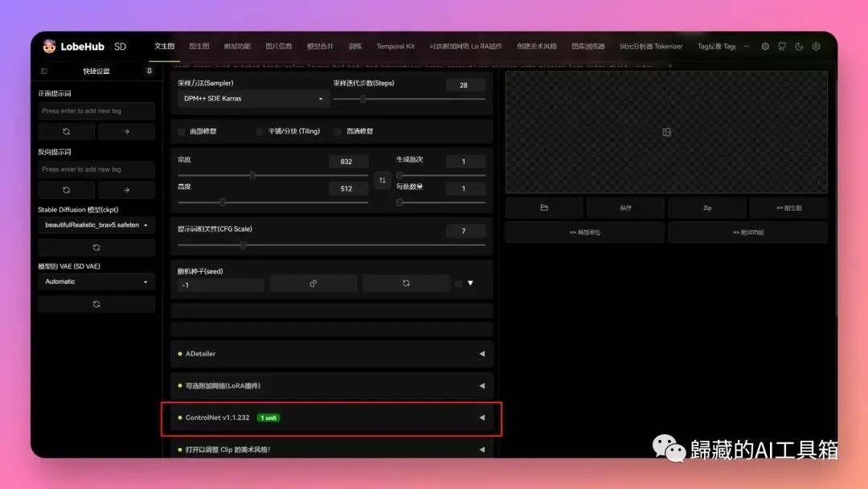868x489 pixels.
Task: Click the Steps value field 28
Action: (x=465, y=84)
